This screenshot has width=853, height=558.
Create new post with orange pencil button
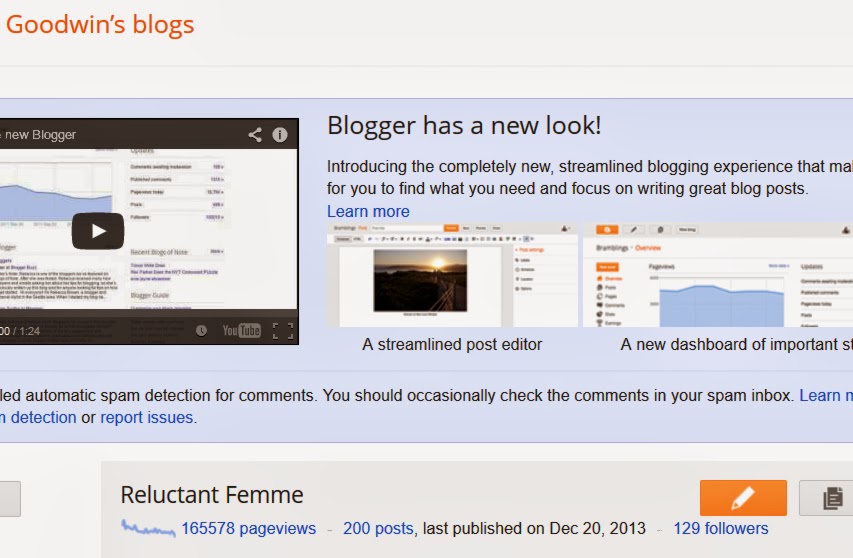[743, 498]
